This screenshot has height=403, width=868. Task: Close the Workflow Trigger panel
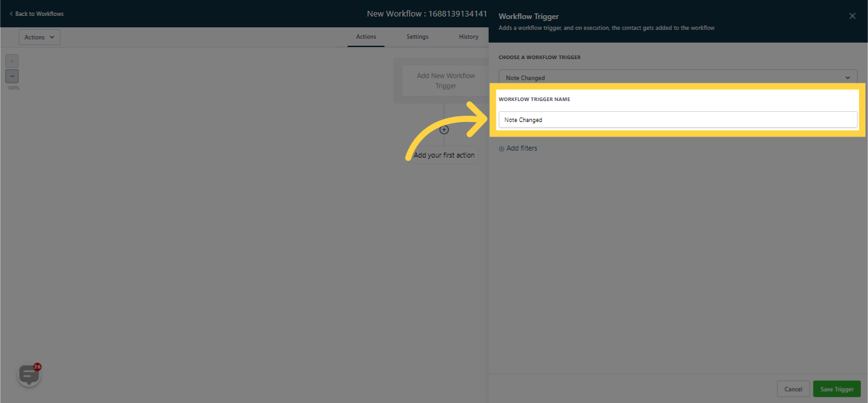852,16
